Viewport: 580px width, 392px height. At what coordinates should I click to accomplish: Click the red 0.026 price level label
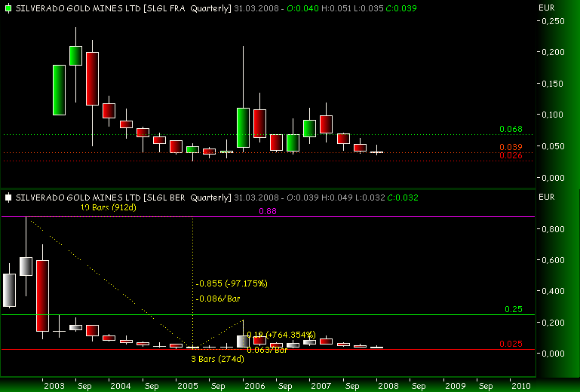511,155
